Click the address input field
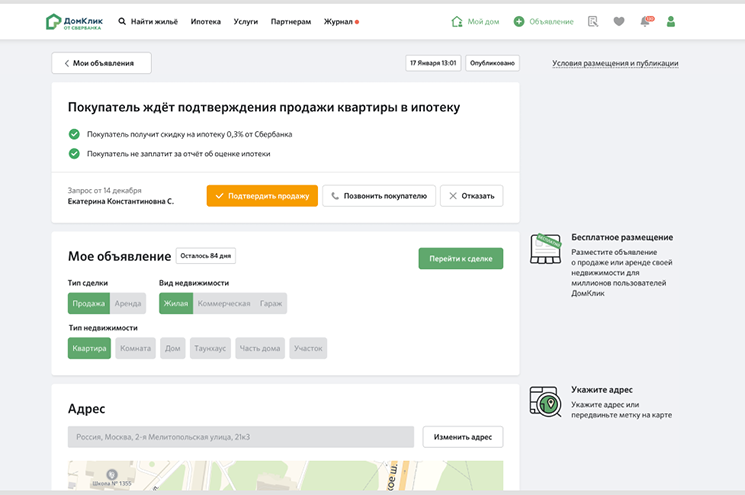The width and height of the screenshot is (745, 495). pyautogui.click(x=240, y=437)
